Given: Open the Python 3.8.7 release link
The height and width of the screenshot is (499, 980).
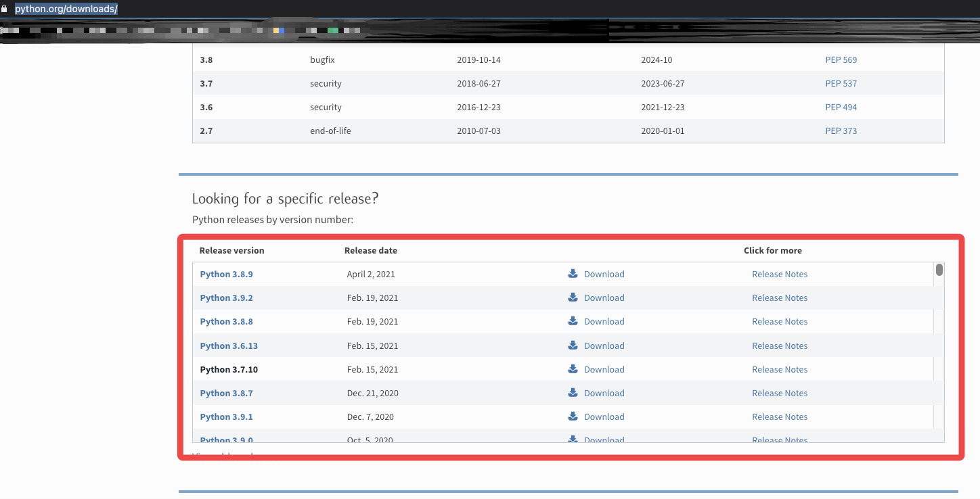Looking at the screenshot, I should [226, 393].
